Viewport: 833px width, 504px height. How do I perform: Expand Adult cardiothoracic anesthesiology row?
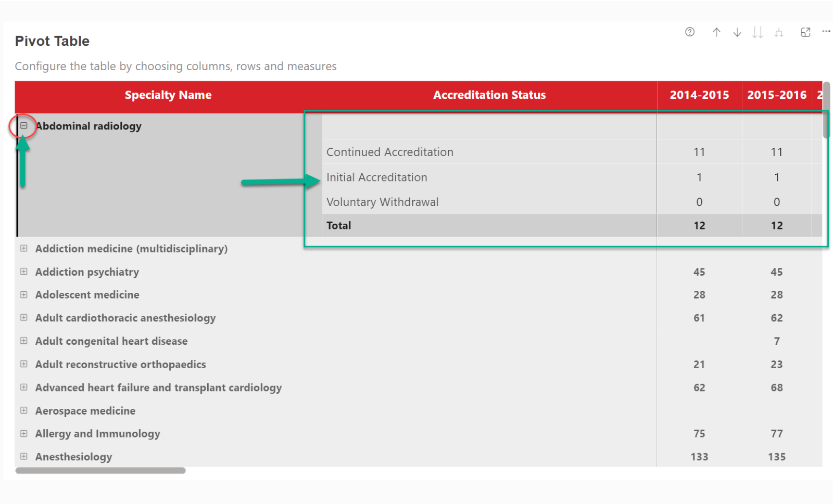24,317
